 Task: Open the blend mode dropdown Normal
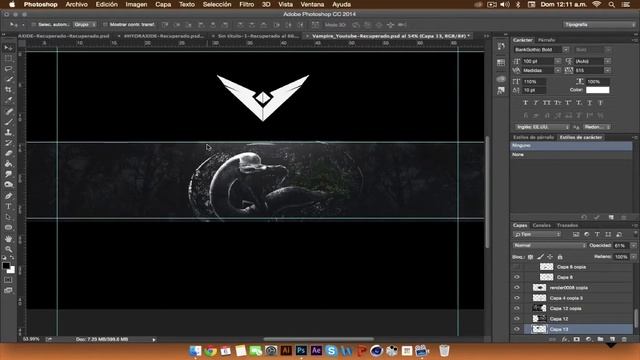point(549,245)
